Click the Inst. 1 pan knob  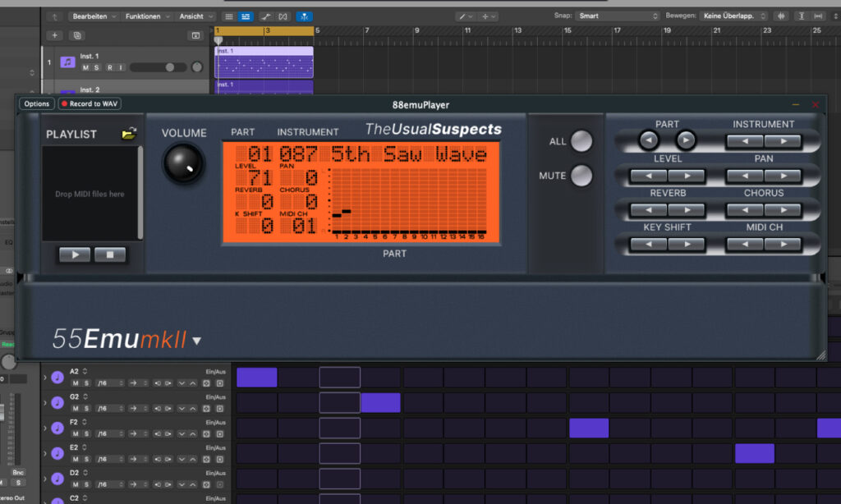(x=197, y=67)
